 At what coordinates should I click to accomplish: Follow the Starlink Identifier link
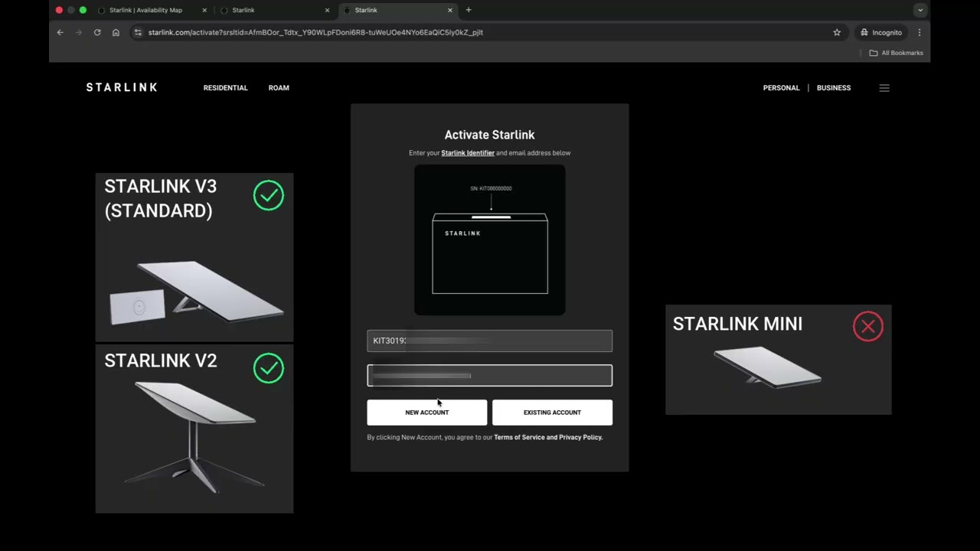click(x=468, y=153)
